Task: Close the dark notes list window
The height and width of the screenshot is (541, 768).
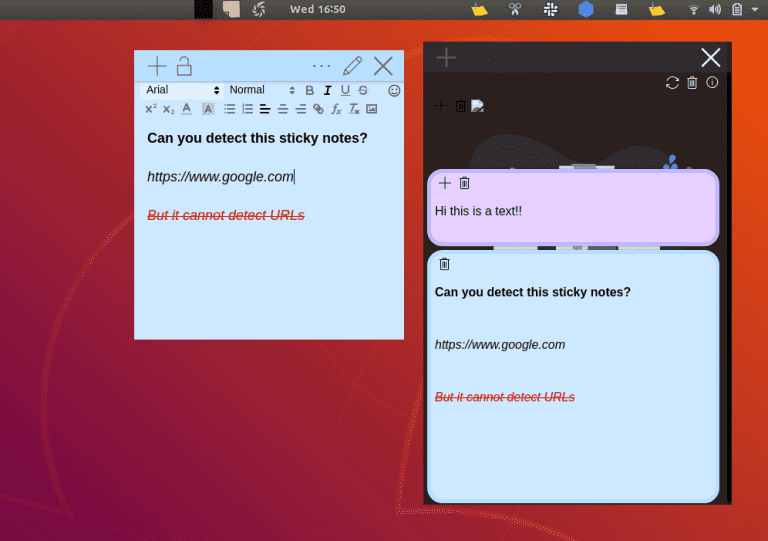Action: [711, 57]
